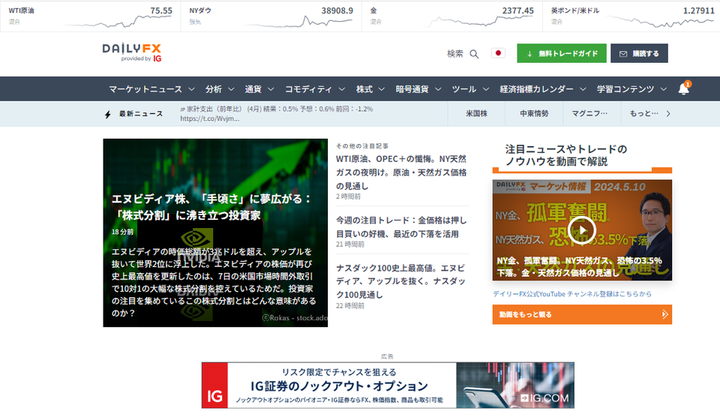Select the 米国株 topic tab

[x=476, y=113]
